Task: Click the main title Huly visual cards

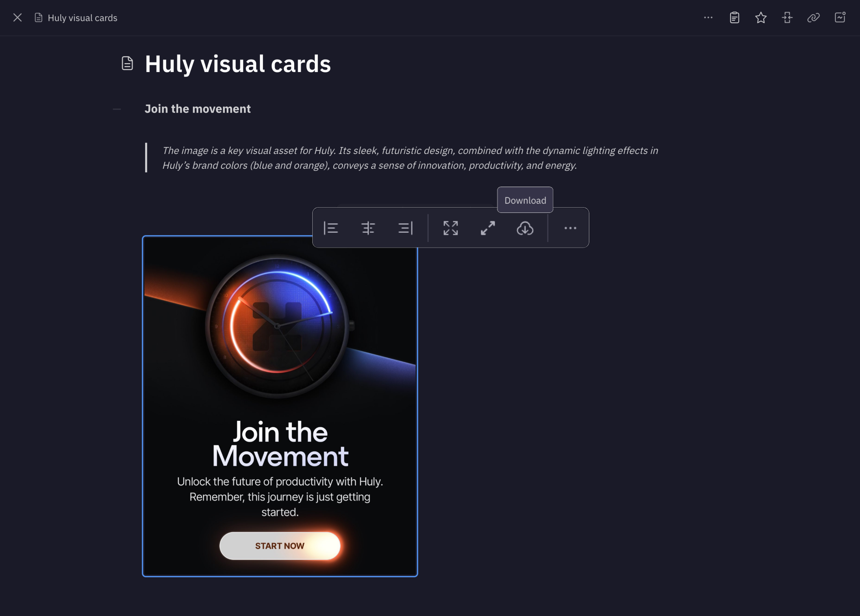Action: tap(238, 64)
